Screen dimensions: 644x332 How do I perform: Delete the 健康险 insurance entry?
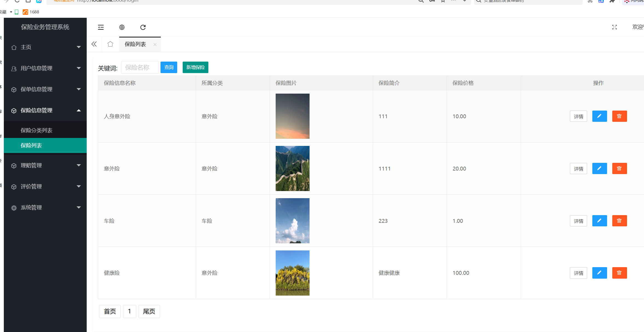coord(619,273)
